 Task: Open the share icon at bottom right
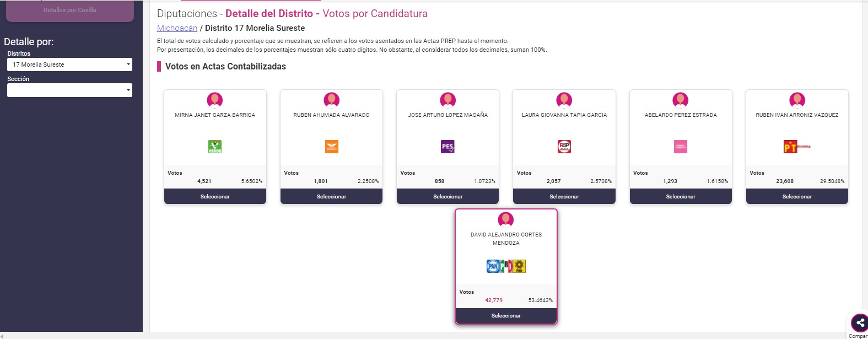tap(860, 323)
